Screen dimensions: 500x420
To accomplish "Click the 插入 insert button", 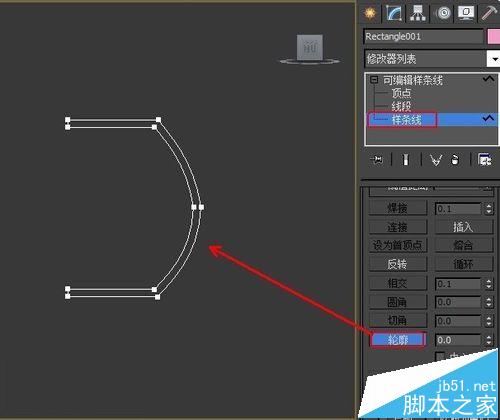I will coord(464,227).
